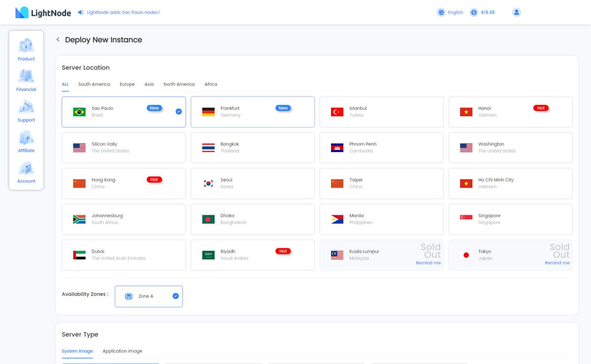Open the Affiliate sidebar icon
The height and width of the screenshot is (364, 591).
coord(26,137)
